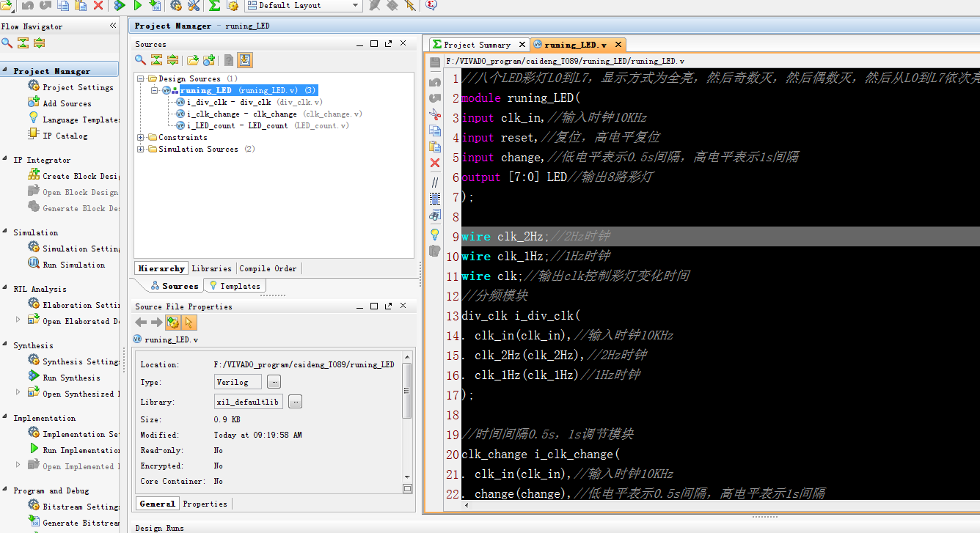
Task: Toggle the highlighted auto-scroll-to-selected icon in Sources toolbar
Action: pyautogui.click(x=245, y=60)
